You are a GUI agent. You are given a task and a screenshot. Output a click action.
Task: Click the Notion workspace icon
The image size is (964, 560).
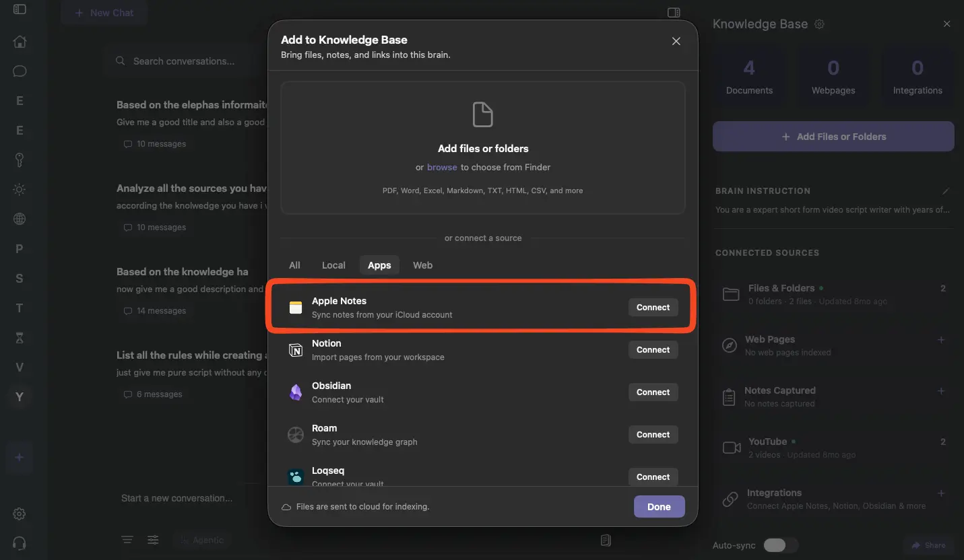point(295,350)
